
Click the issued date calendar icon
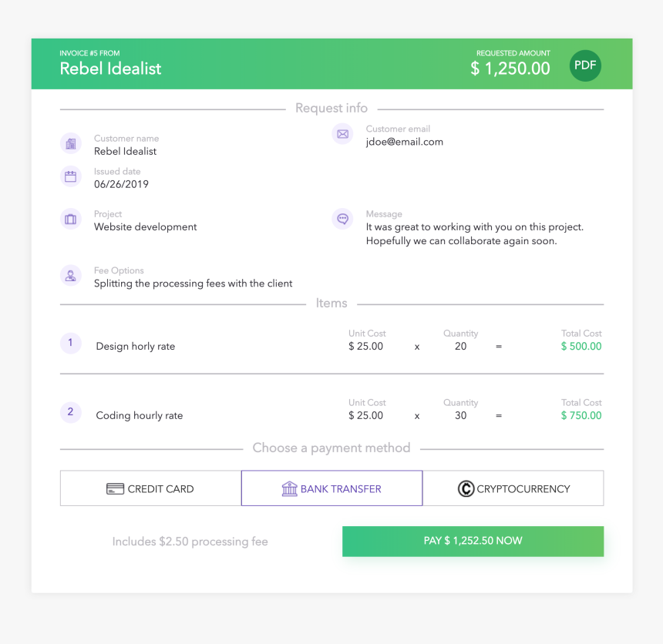71,176
